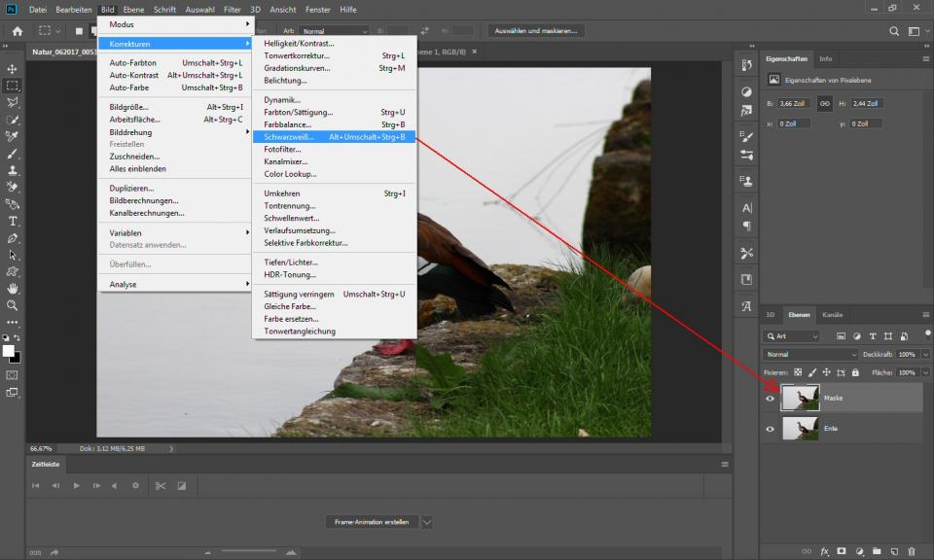Image resolution: width=934 pixels, height=560 pixels.
Task: Click the delete layer trash icon
Action: [910, 551]
